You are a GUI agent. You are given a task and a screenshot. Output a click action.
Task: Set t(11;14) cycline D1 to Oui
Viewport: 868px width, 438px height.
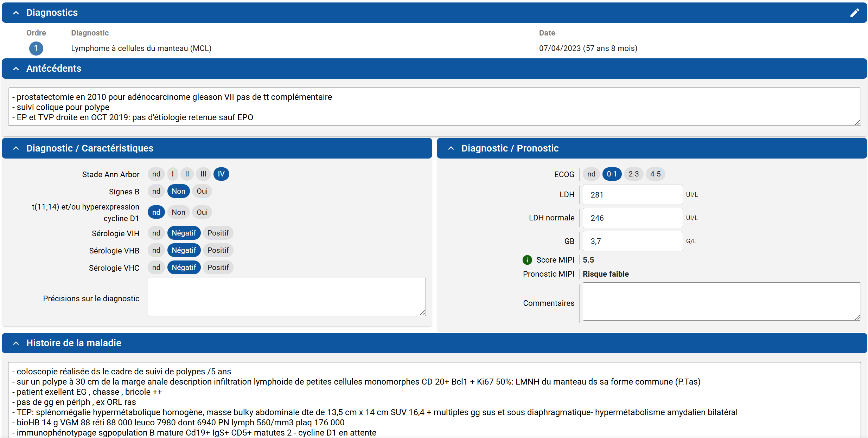pos(202,212)
